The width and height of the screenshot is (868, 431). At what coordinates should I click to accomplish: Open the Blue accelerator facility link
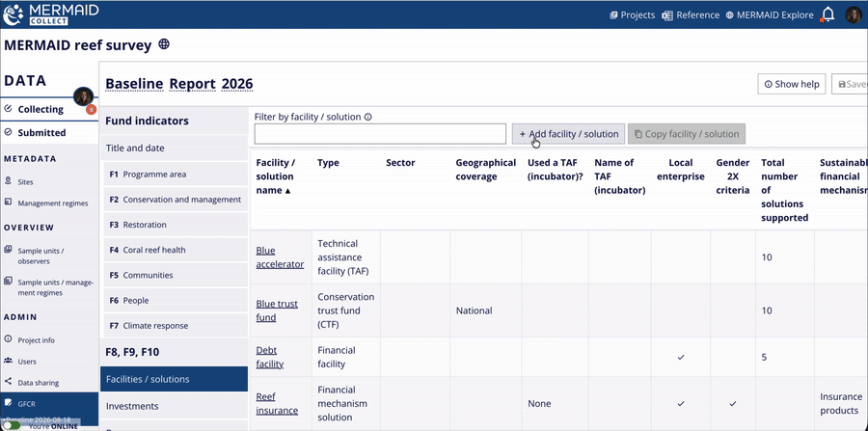point(280,257)
